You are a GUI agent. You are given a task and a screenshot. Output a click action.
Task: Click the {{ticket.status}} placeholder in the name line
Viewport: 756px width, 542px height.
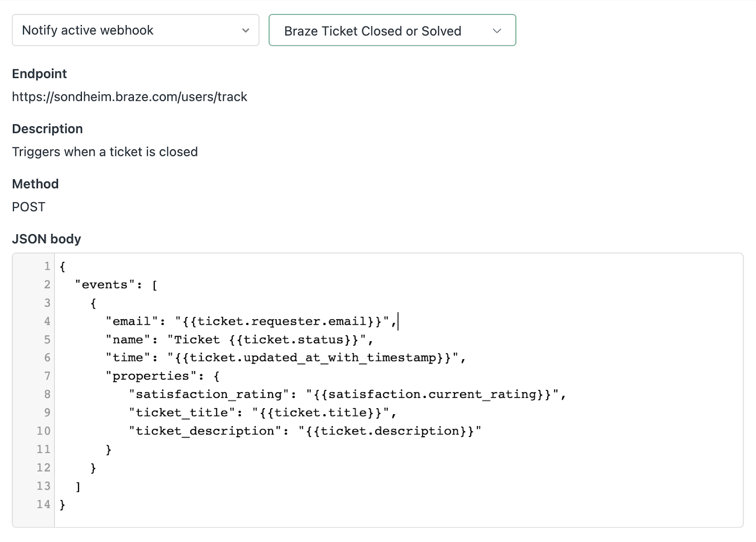click(x=294, y=340)
